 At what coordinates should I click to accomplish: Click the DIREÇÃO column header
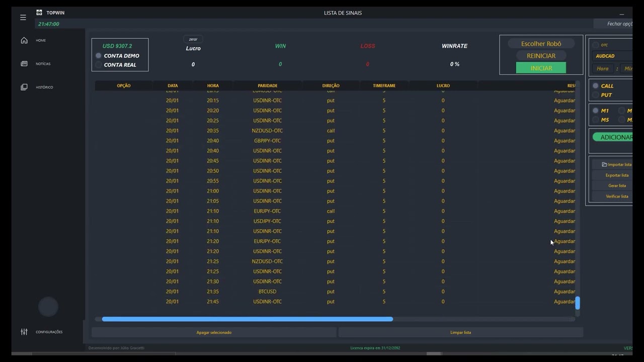pos(331,85)
